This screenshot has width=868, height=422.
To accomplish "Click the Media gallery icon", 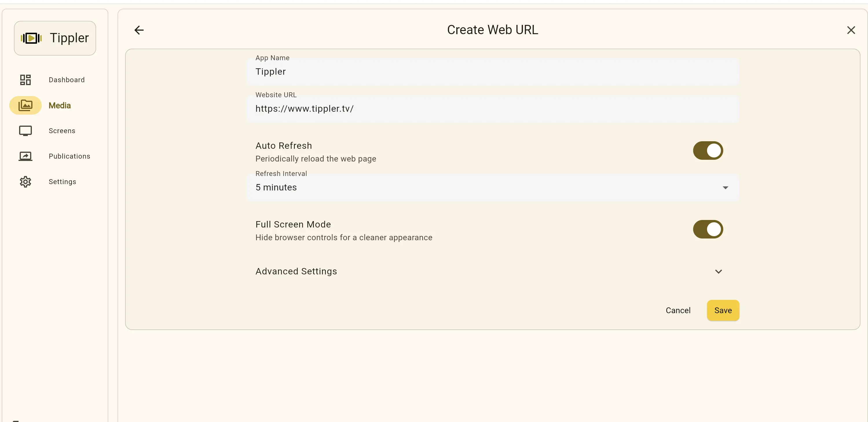I will tap(25, 105).
